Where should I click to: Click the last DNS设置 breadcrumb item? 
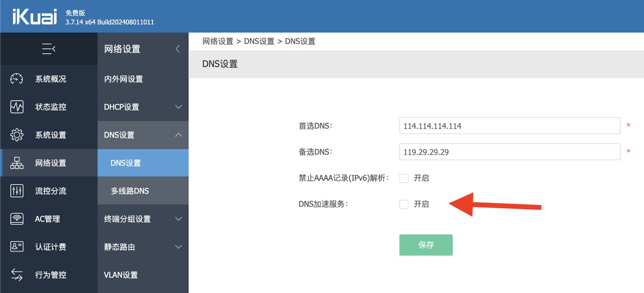click(300, 41)
